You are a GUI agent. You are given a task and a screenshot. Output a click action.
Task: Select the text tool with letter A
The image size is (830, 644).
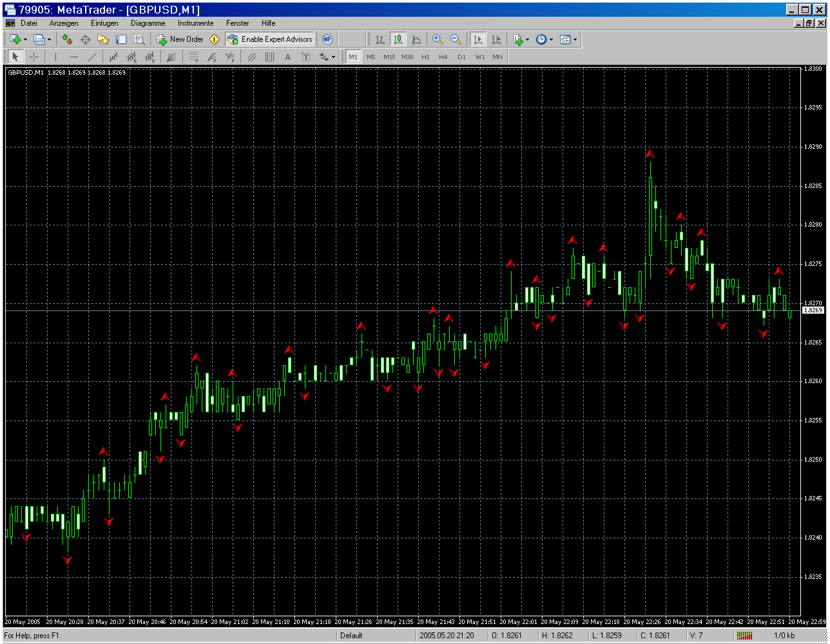tap(287, 57)
